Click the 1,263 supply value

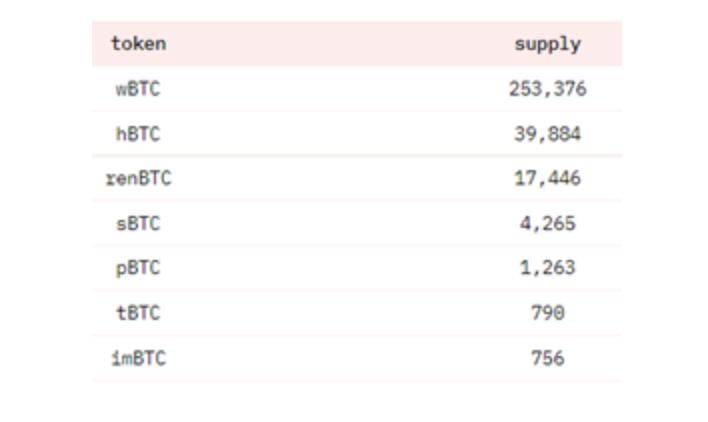[x=547, y=268]
